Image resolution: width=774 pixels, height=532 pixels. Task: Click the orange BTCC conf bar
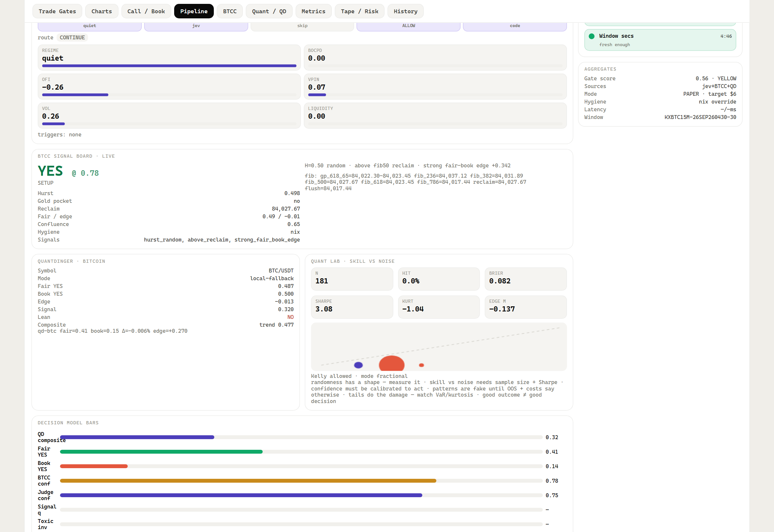pyautogui.click(x=301, y=481)
